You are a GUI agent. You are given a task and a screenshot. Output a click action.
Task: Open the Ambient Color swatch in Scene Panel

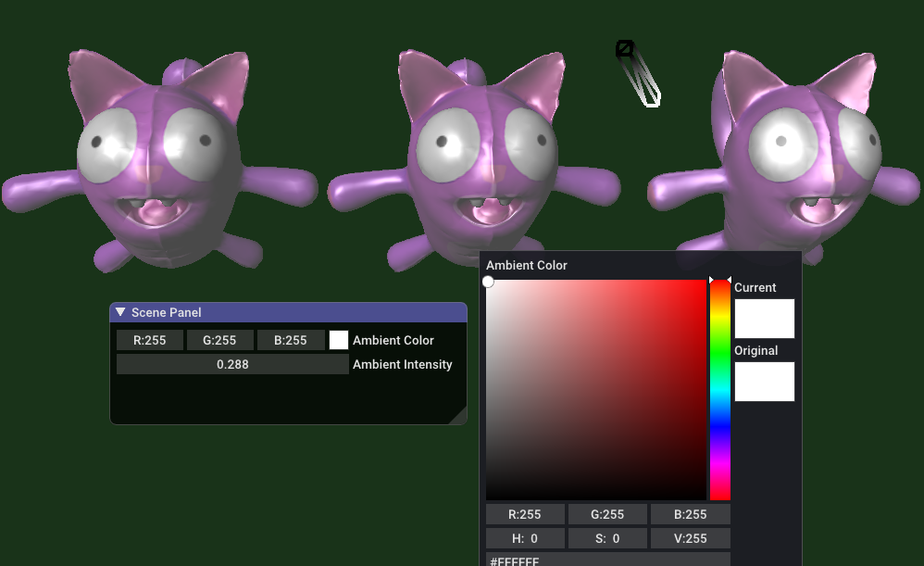(338, 340)
